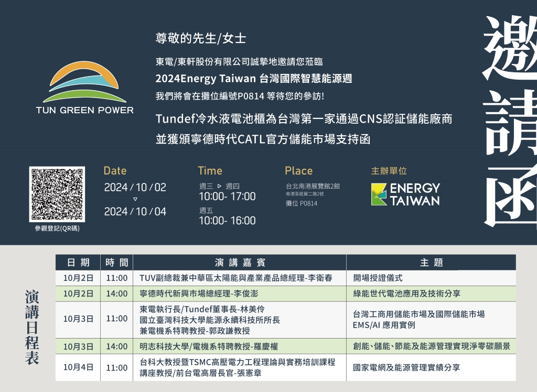The image size is (537, 392).
Task: Click the Time heading
Action: tap(210, 171)
